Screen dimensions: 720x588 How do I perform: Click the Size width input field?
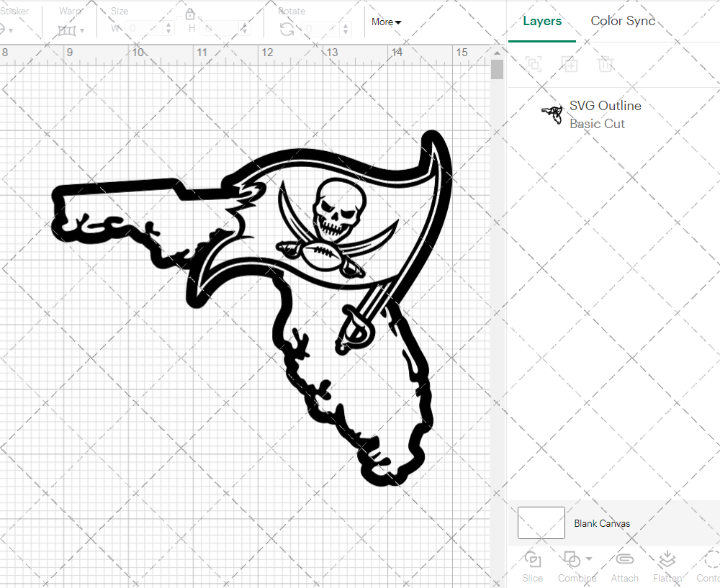144,29
